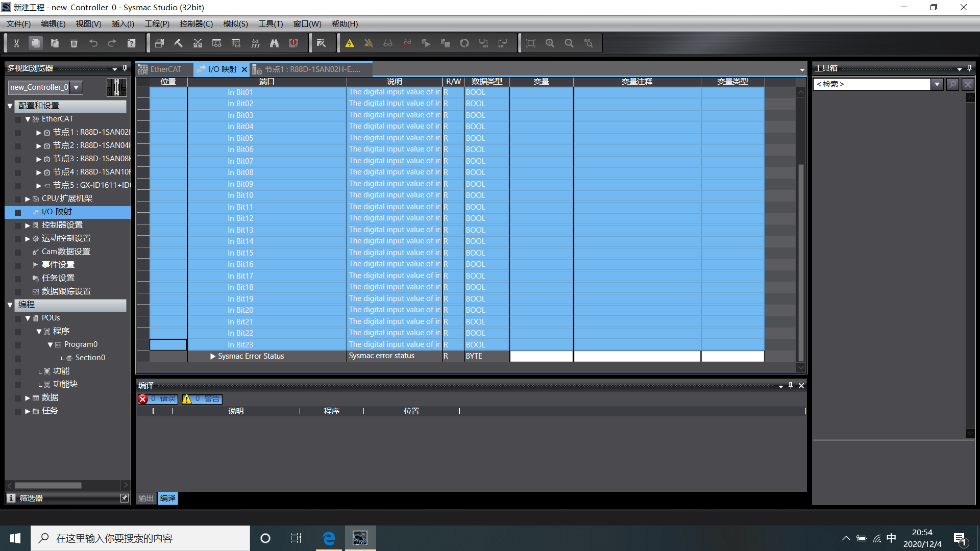Toggle the warnings filter in build panel

pyautogui.click(x=202, y=399)
